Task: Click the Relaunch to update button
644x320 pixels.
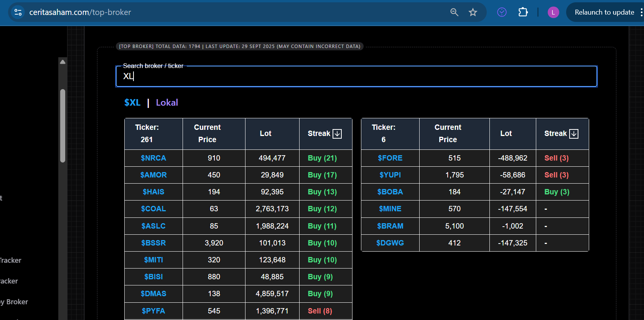Action: point(604,12)
